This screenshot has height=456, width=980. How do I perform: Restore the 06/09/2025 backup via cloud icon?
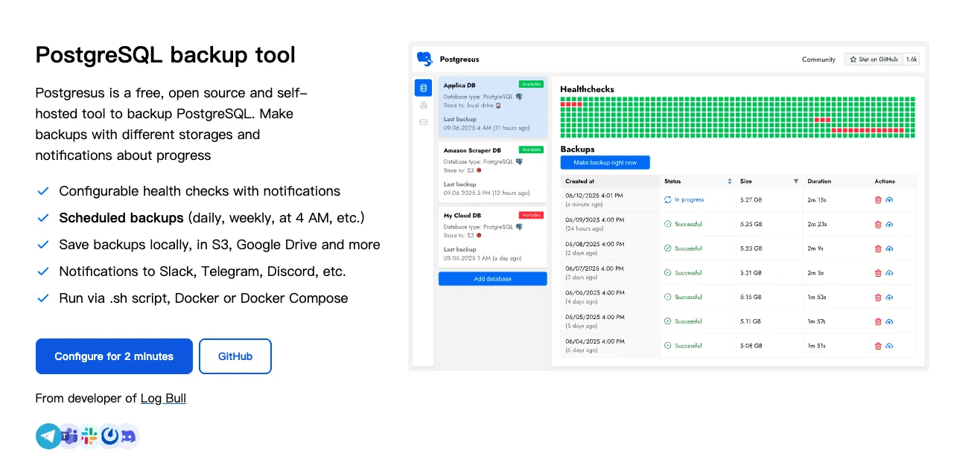coord(889,224)
